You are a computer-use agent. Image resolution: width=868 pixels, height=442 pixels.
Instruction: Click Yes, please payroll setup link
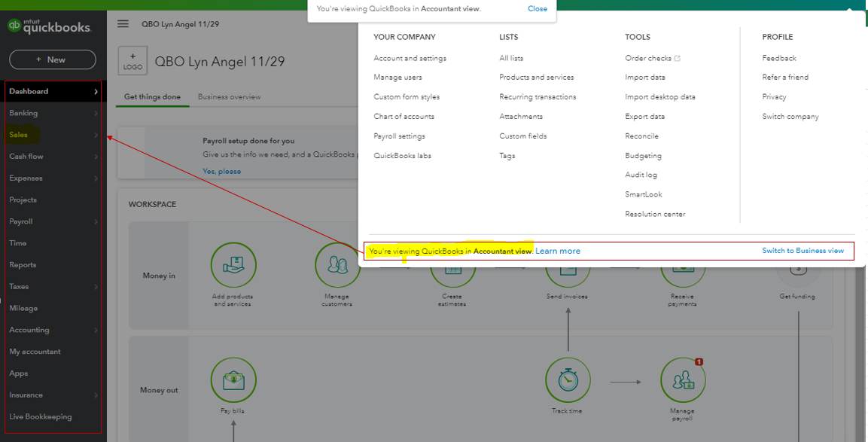(221, 171)
